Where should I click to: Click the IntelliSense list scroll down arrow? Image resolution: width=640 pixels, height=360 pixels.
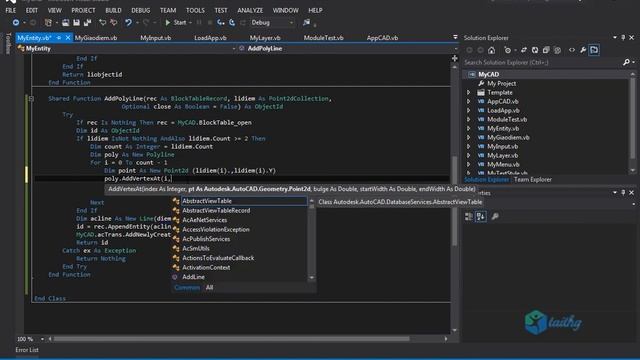(312, 278)
